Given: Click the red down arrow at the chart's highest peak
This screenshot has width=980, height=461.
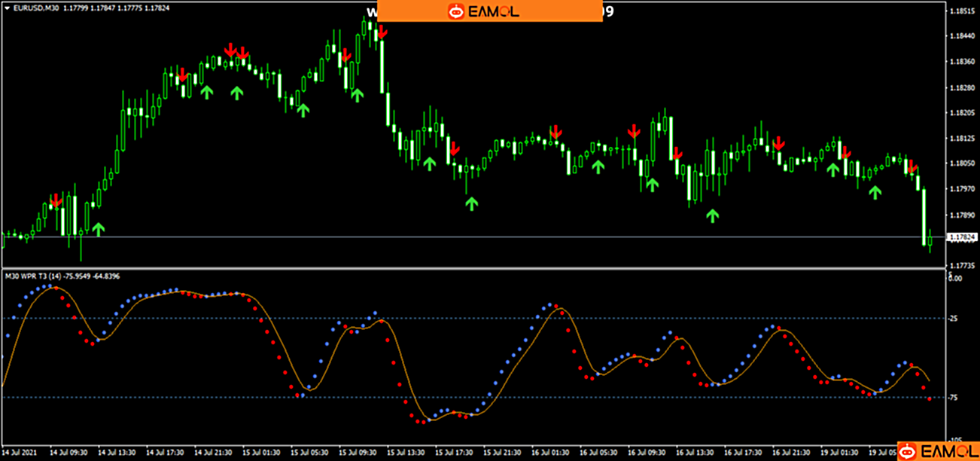Looking at the screenshot, I should (x=382, y=32).
